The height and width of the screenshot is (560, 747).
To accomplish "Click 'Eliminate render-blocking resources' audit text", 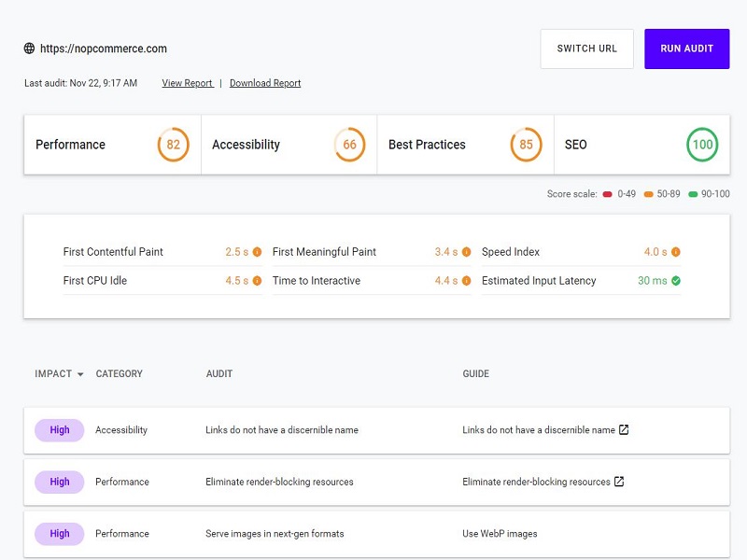I will (x=279, y=482).
